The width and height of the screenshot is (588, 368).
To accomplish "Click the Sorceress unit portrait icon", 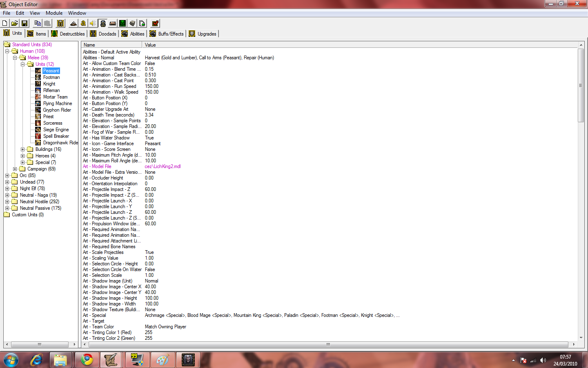I will 38,123.
